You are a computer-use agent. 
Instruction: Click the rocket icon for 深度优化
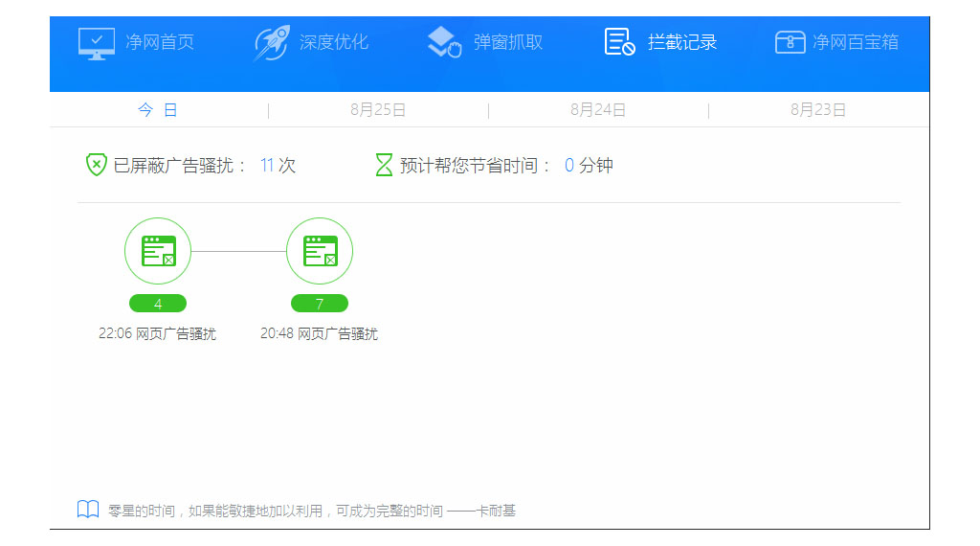tap(272, 42)
